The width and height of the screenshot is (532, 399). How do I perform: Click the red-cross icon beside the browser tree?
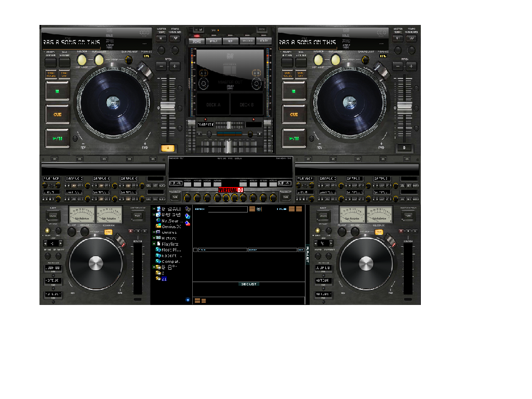point(188,223)
